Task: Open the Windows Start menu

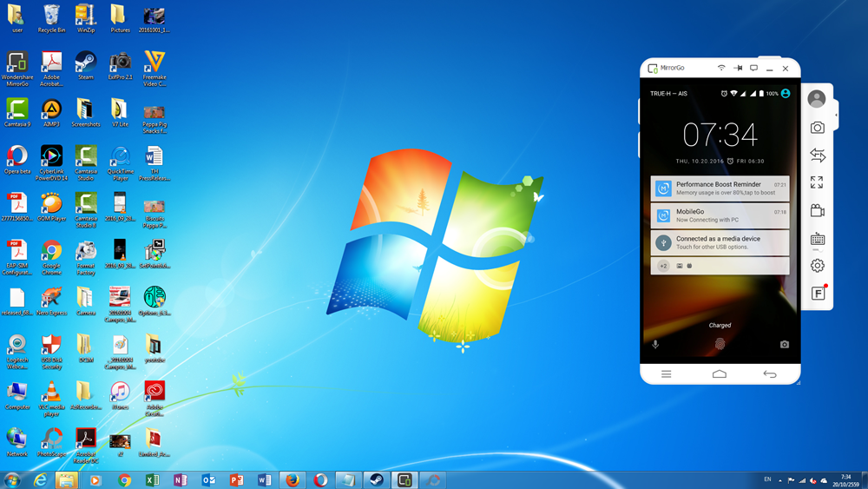Action: (12, 480)
